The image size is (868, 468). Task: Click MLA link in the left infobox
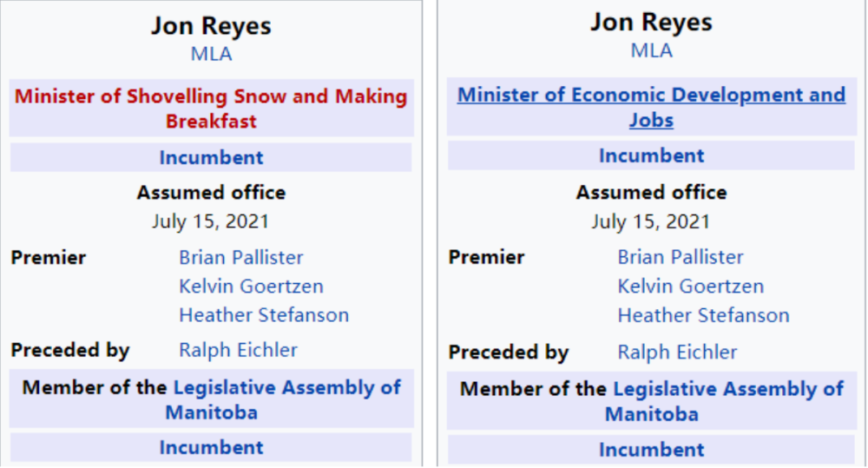[211, 54]
